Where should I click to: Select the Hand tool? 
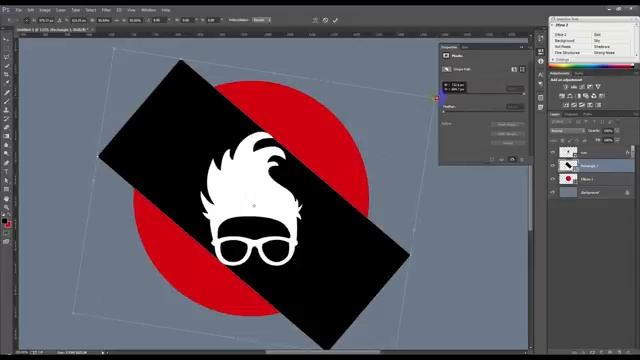(6, 199)
